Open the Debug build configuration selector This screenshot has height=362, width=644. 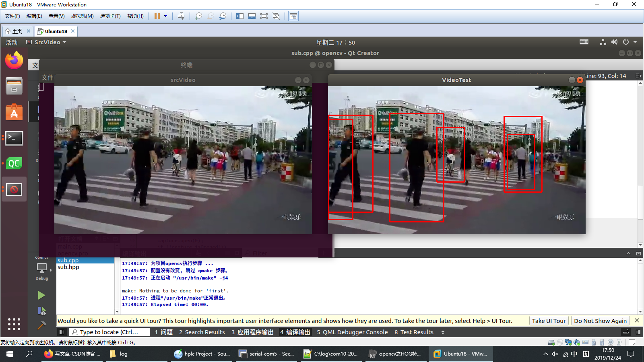point(41,269)
